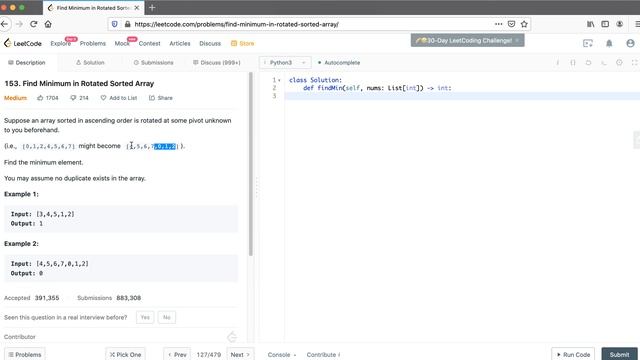The image size is (640, 360).
Task: Save page to Pocket icon
Action: click(x=511, y=24)
